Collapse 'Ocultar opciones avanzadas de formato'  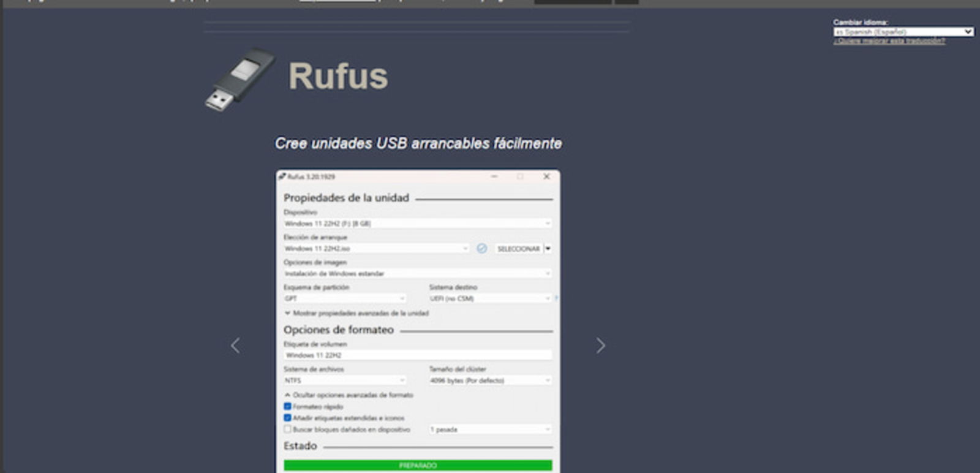pos(349,395)
